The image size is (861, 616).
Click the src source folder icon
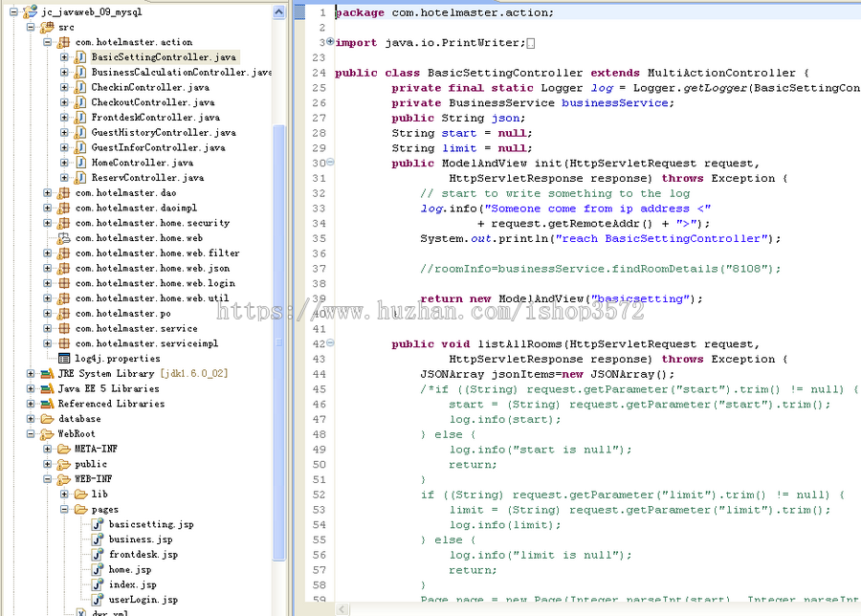(47, 27)
